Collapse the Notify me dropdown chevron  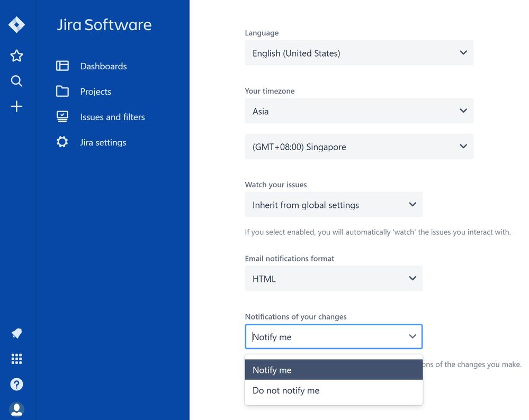coord(413,336)
